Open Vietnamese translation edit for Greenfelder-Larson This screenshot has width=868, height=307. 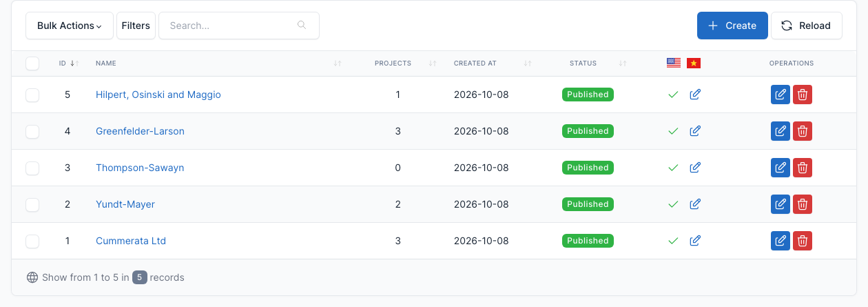click(x=695, y=131)
